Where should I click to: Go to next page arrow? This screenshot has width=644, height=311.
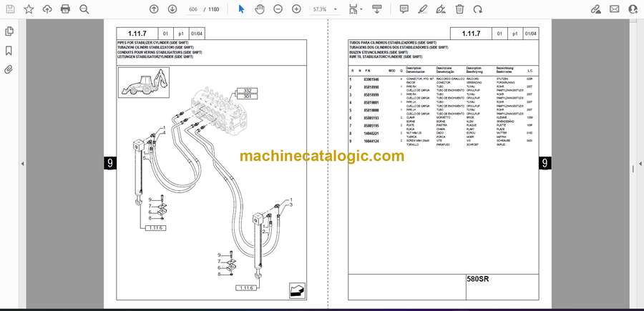coord(172,9)
